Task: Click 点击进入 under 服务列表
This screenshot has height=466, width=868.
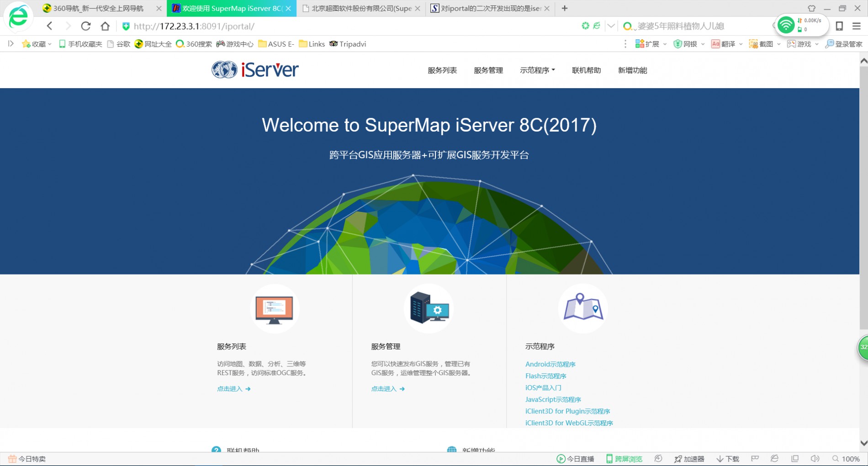Action: 233,389
